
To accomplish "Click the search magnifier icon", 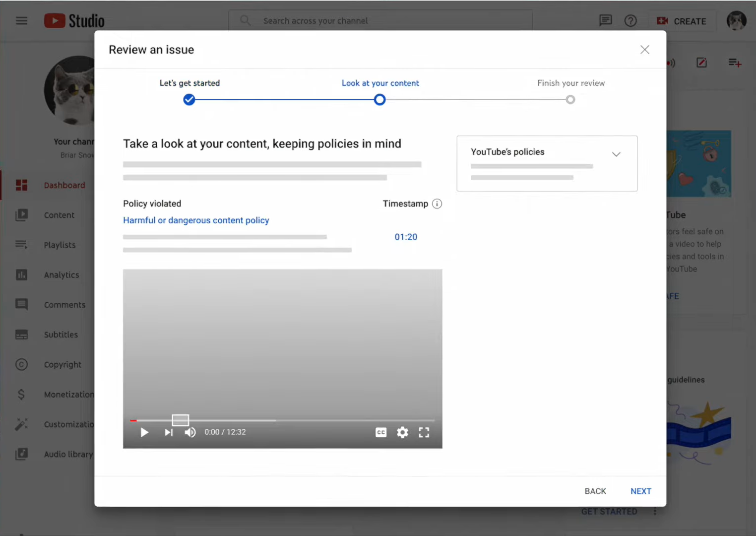I will [x=246, y=21].
